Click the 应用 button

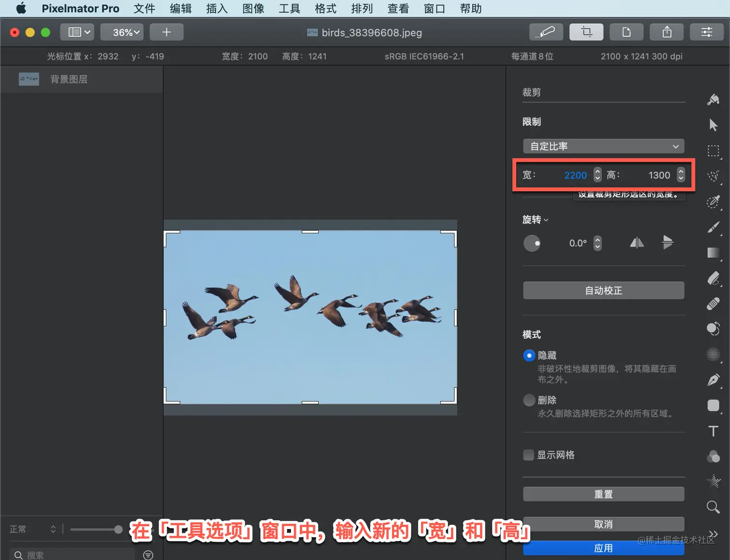[604, 548]
